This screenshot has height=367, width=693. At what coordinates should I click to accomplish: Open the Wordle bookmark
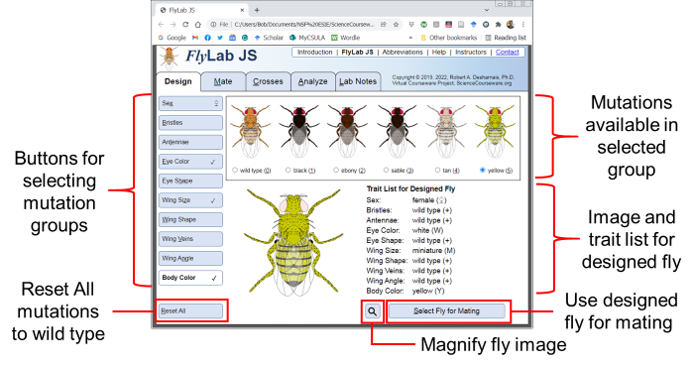346,38
